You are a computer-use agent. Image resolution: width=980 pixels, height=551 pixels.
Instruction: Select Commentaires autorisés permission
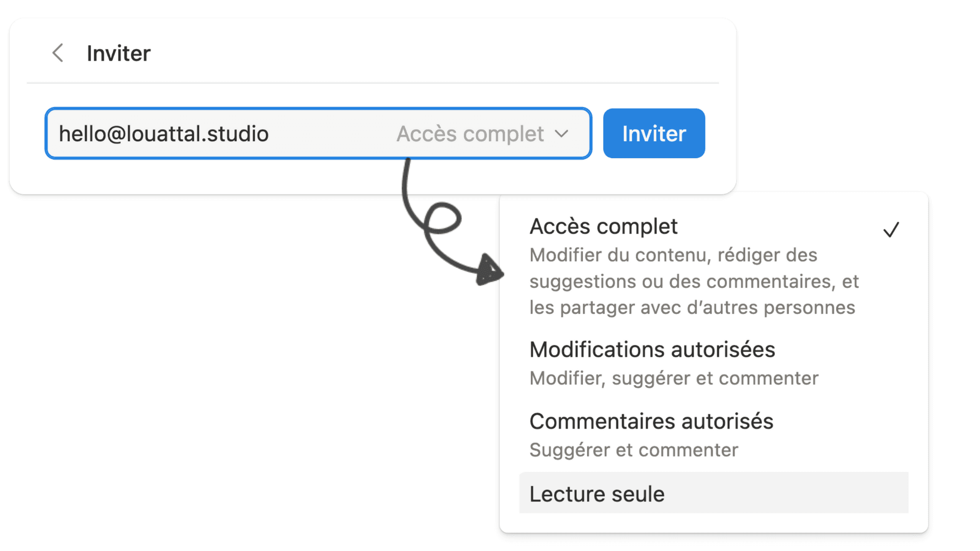(714, 435)
